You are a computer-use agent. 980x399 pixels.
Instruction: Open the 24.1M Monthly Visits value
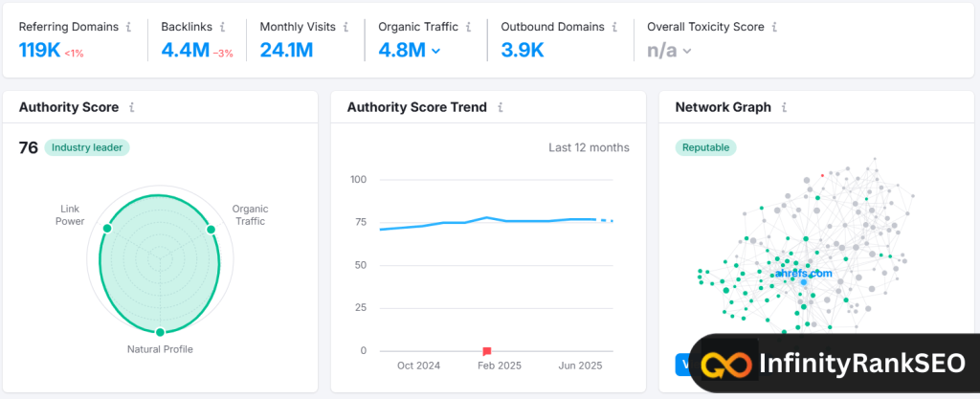[286, 51]
